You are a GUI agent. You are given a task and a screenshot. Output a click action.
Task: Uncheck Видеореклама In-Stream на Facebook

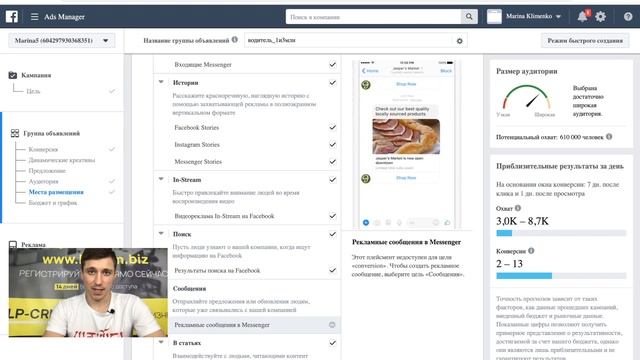tap(333, 216)
